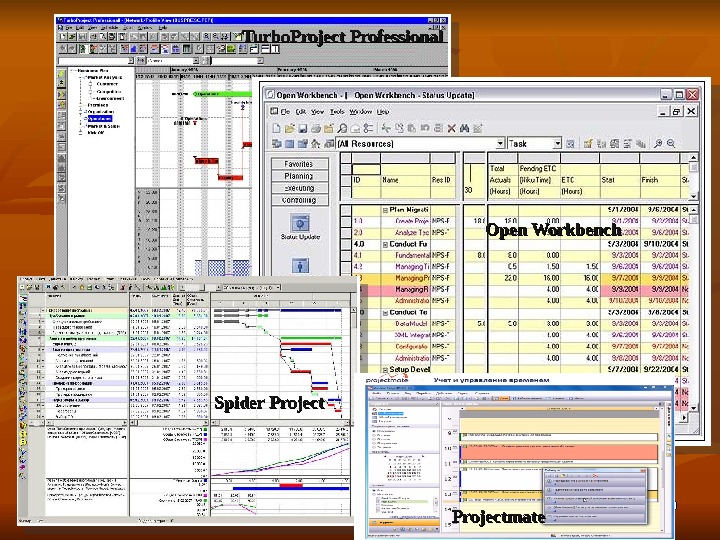Click the Favorites button in Open Workbench sidebar
This screenshot has height=540, width=720.
pyautogui.click(x=299, y=164)
